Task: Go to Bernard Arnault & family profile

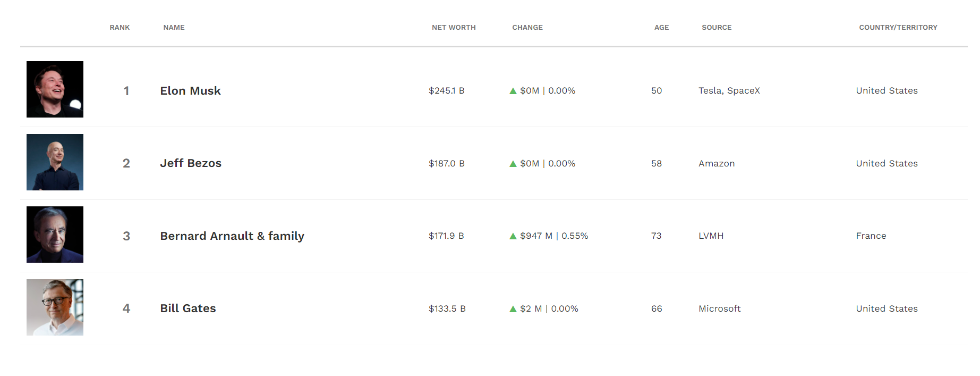Action: pos(232,236)
